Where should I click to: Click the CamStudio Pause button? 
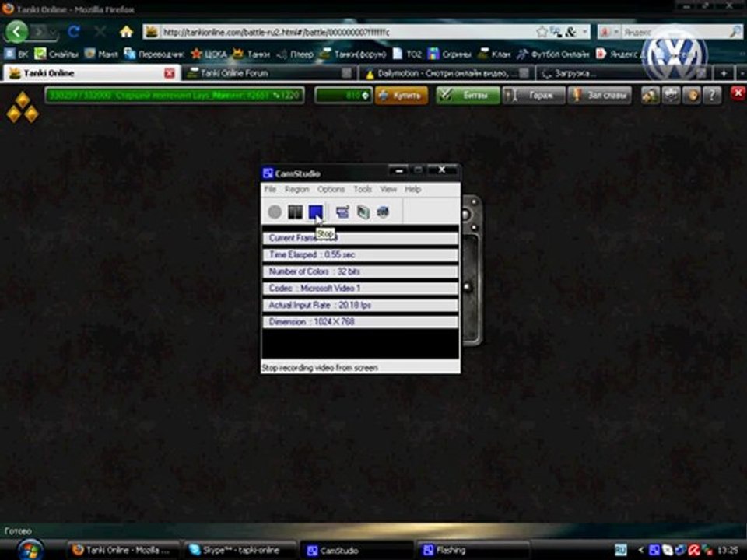[x=295, y=212]
